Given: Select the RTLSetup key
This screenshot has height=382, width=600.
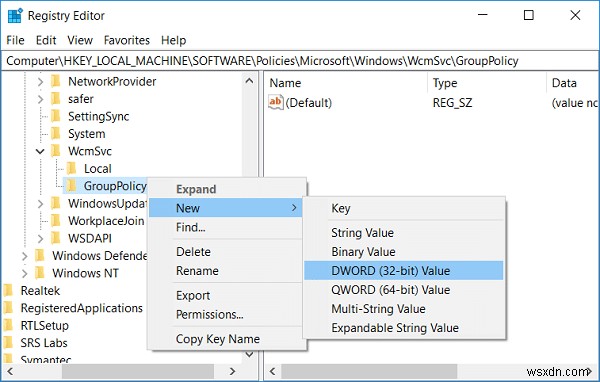Looking at the screenshot, I should pyautogui.click(x=44, y=325).
